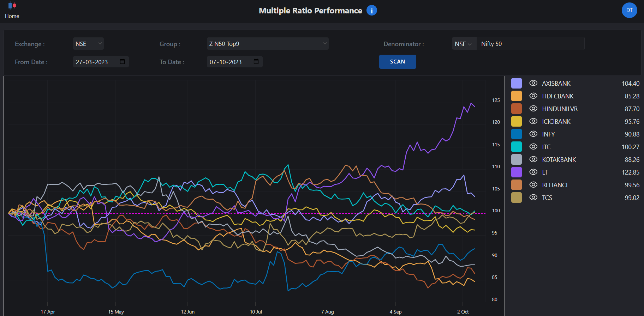This screenshot has width=644, height=316.
Task: Select the RELIANCE legend label
Action: 555,185
